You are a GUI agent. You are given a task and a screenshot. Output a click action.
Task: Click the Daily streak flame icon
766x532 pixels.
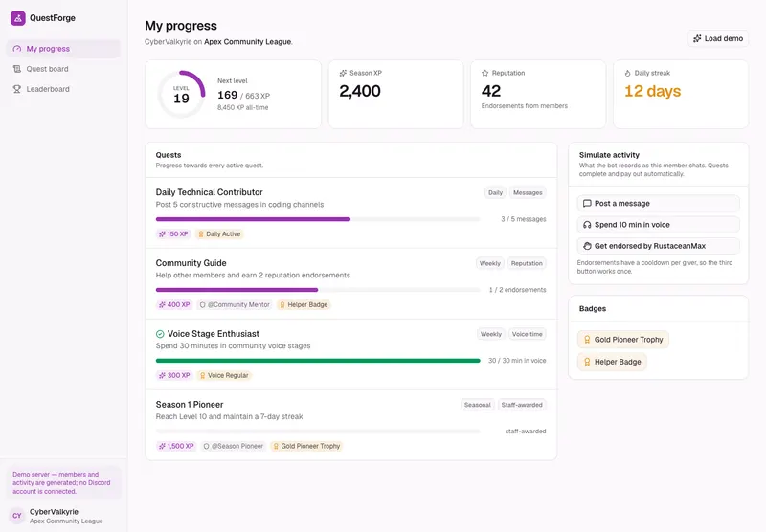628,73
